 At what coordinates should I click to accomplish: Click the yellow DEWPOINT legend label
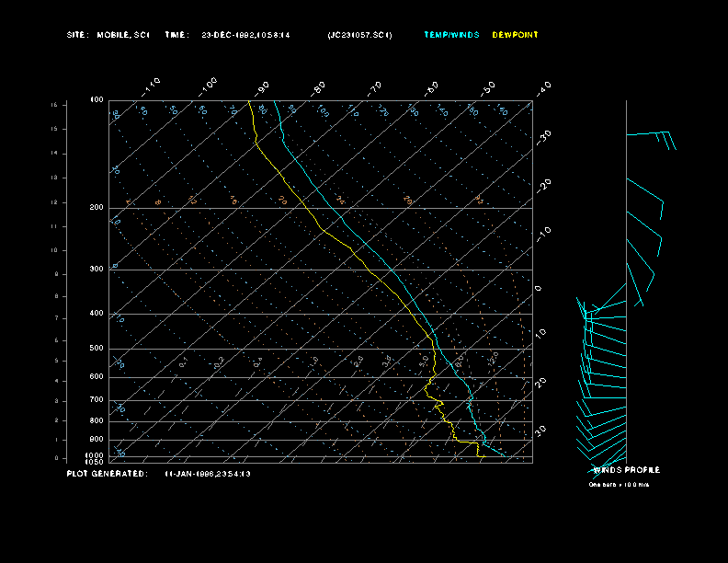click(x=515, y=35)
